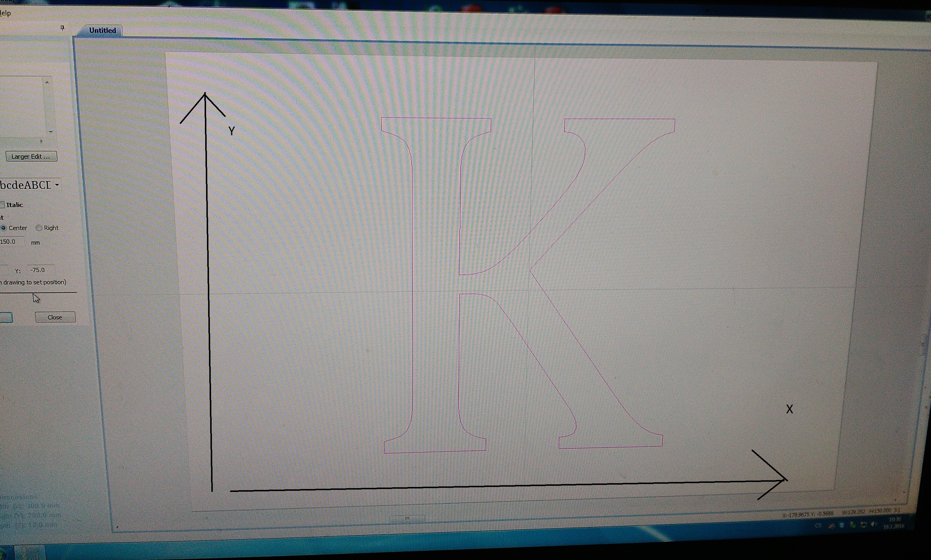The width and height of the screenshot is (931, 560).
Task: Switch to the Untitled tab
Action: click(x=102, y=31)
